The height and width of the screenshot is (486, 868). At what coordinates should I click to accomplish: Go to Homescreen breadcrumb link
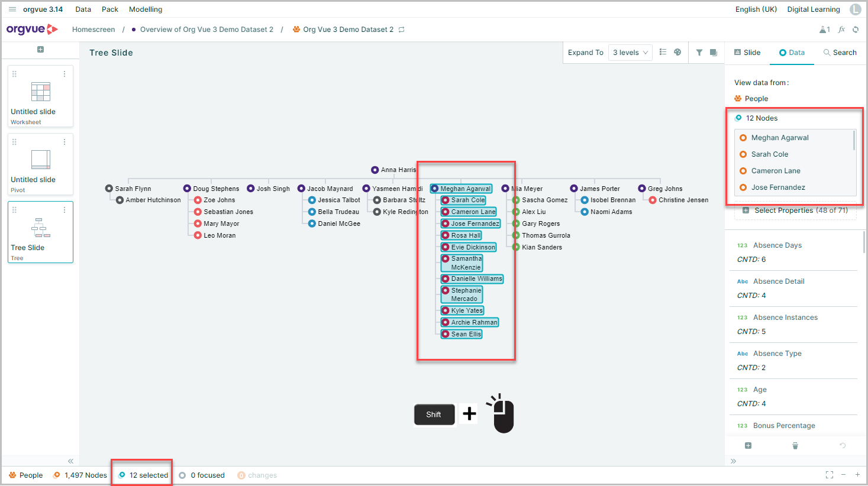pos(93,30)
